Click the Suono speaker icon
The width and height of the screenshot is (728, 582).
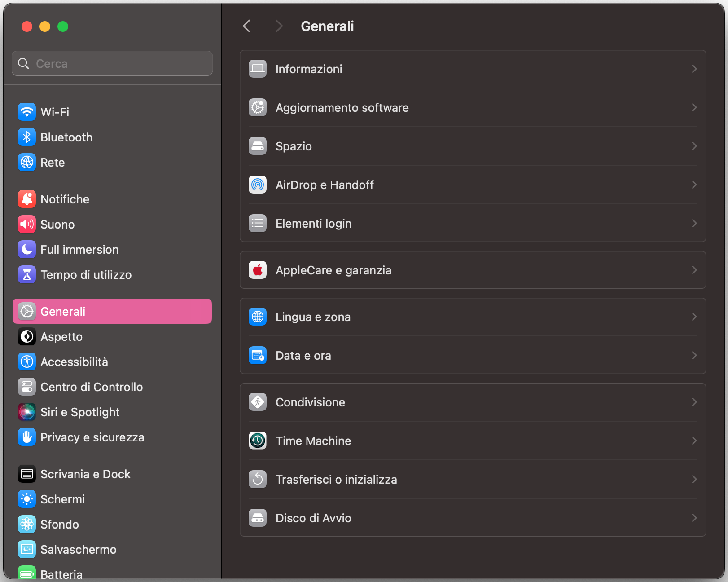coord(27,224)
